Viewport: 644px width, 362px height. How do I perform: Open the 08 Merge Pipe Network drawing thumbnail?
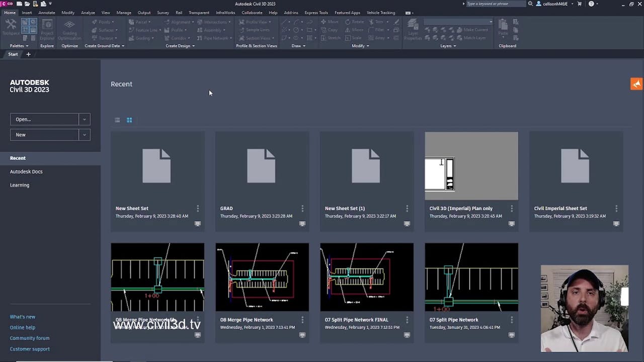262,277
